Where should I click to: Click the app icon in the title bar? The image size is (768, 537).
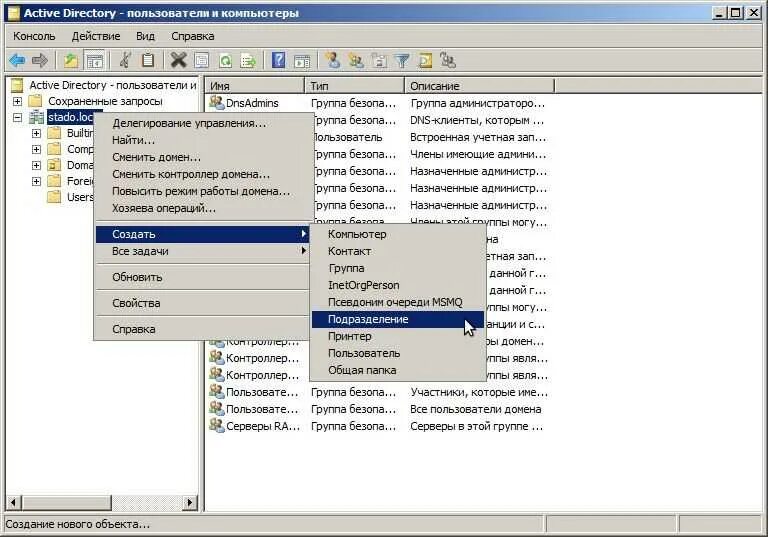point(14,13)
